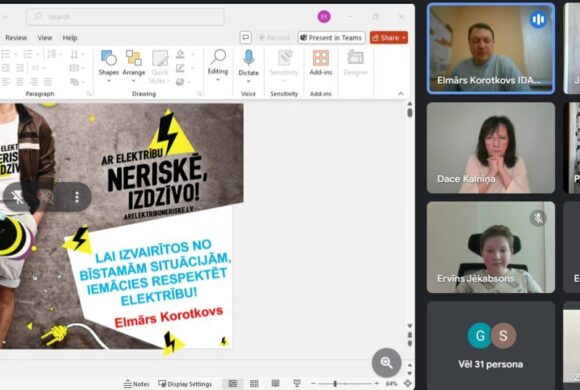This screenshot has height=390, width=580.
Task: Open Display Settings
Action: click(185, 384)
